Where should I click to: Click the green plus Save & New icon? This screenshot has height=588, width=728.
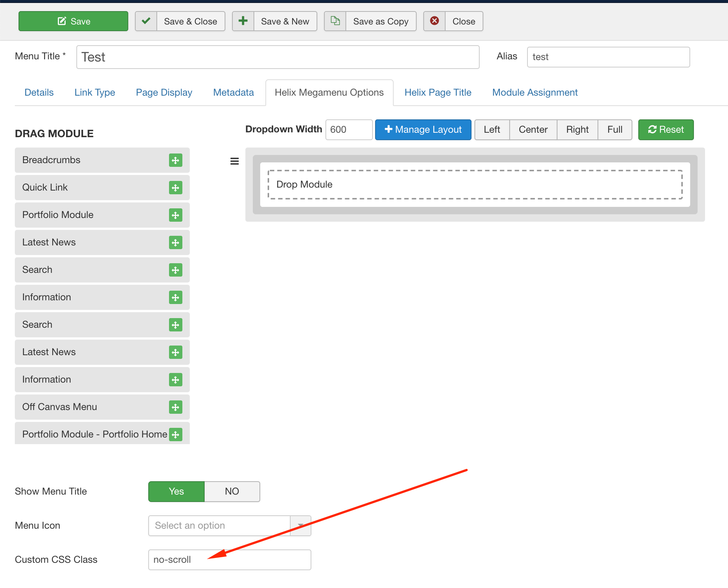click(243, 21)
